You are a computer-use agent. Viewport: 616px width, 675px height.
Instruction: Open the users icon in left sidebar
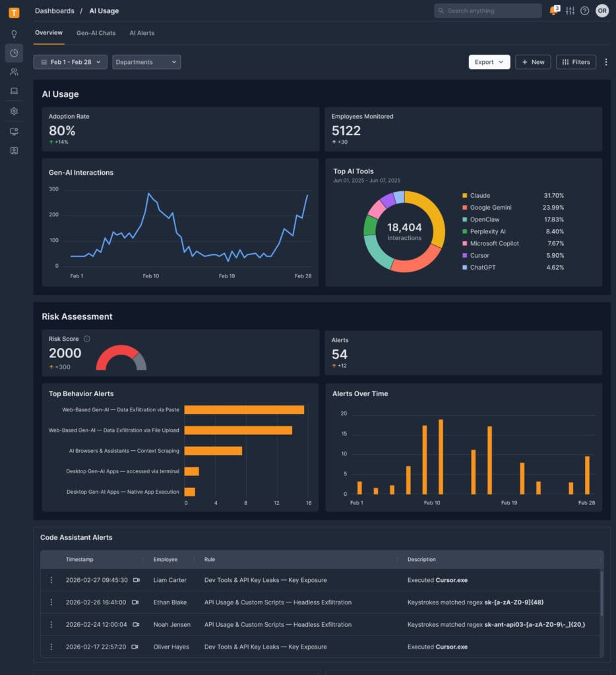click(14, 72)
